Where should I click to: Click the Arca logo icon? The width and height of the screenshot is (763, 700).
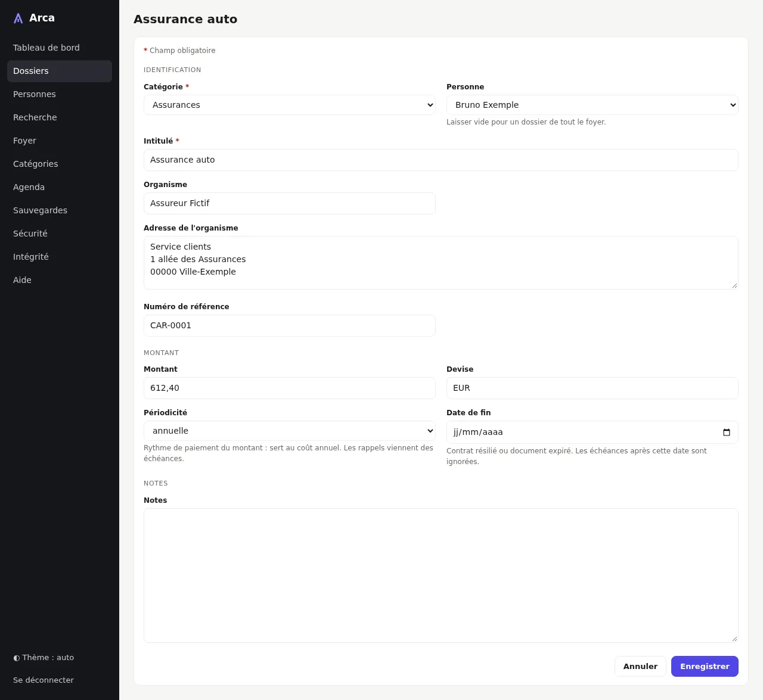pyautogui.click(x=18, y=18)
